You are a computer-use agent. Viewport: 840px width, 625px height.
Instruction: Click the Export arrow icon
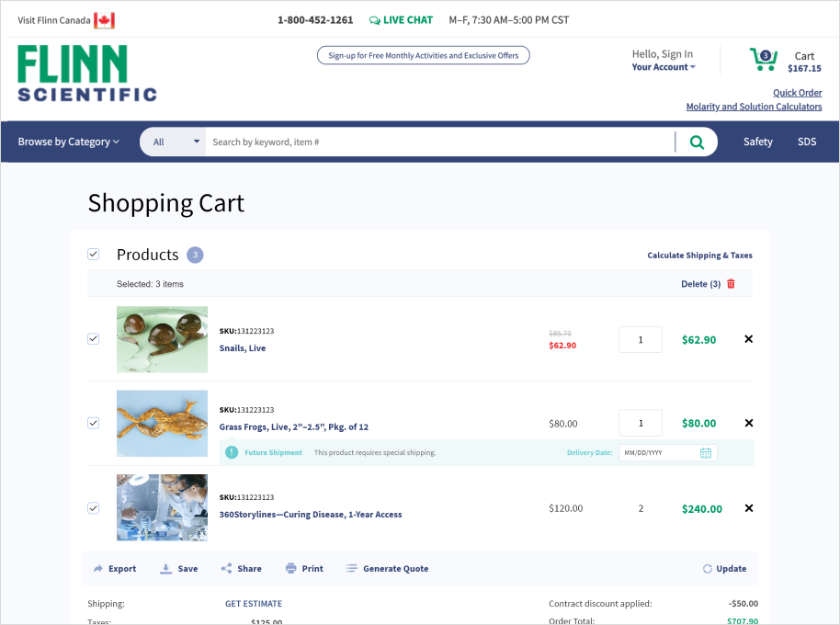[98, 569]
